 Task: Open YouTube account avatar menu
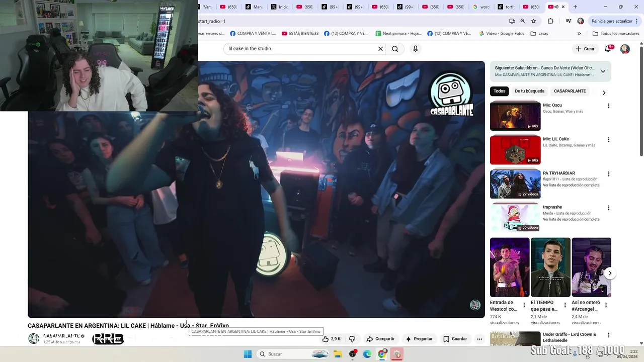pos(625,49)
